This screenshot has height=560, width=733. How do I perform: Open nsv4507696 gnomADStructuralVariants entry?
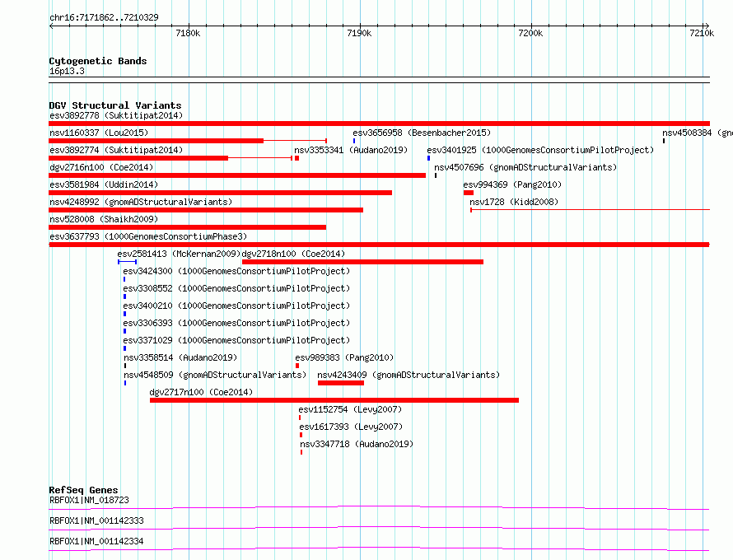click(525, 167)
